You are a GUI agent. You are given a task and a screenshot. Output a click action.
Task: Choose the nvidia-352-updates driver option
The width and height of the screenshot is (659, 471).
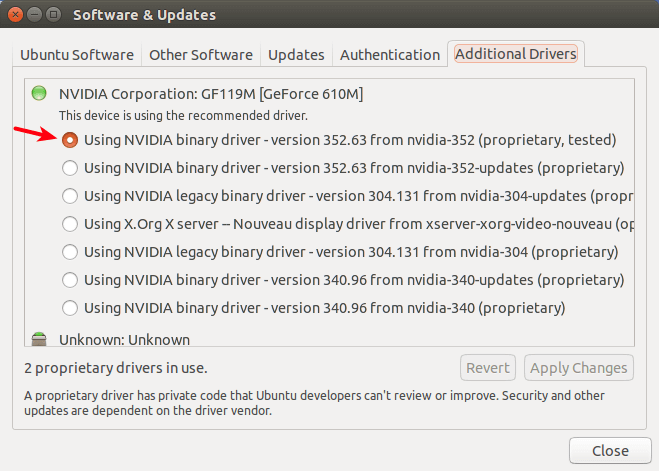tap(70, 168)
